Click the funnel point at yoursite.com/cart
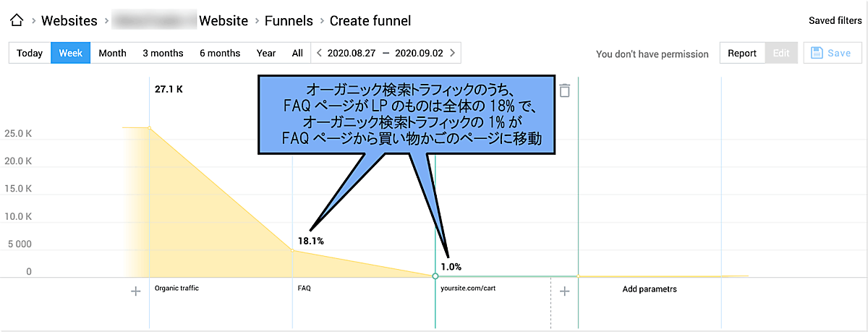 point(435,276)
